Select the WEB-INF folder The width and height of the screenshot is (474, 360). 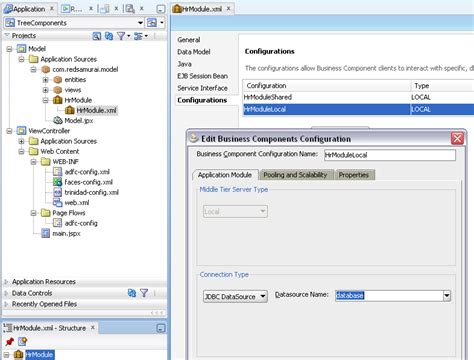[65, 162]
